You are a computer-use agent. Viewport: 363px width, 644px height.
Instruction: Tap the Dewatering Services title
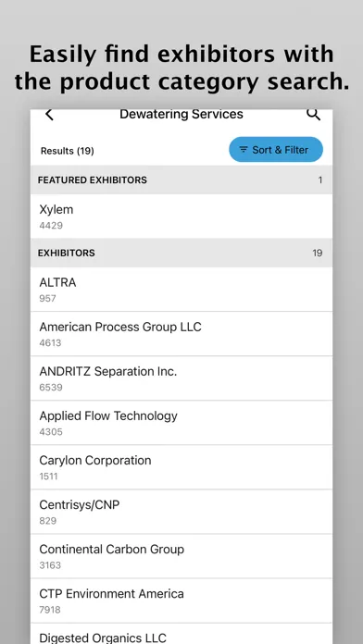[x=181, y=114]
